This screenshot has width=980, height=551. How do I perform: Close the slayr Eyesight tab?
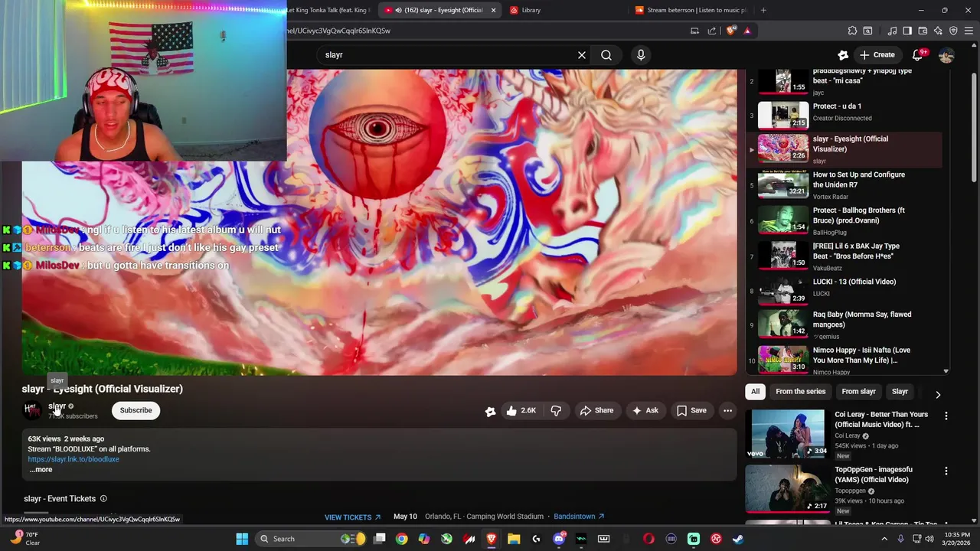click(493, 10)
